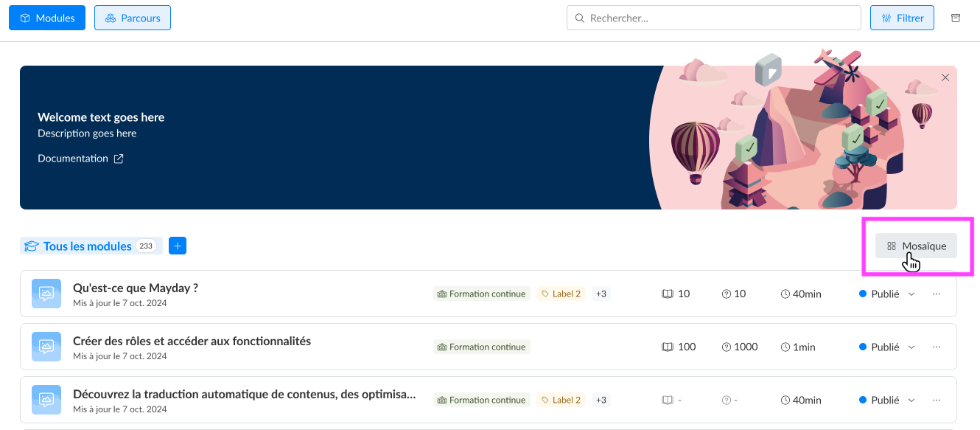Switch to the Modules tab

click(46, 17)
